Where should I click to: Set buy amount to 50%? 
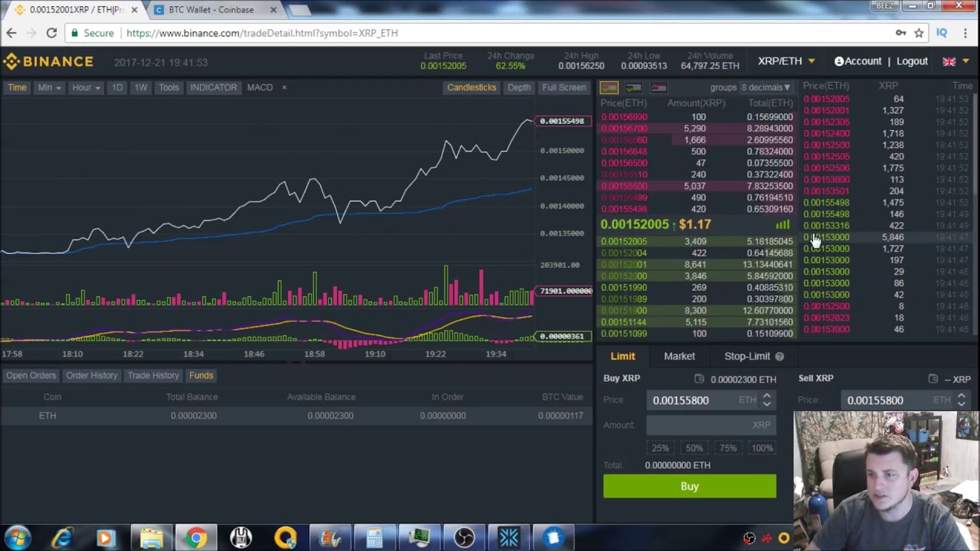694,448
